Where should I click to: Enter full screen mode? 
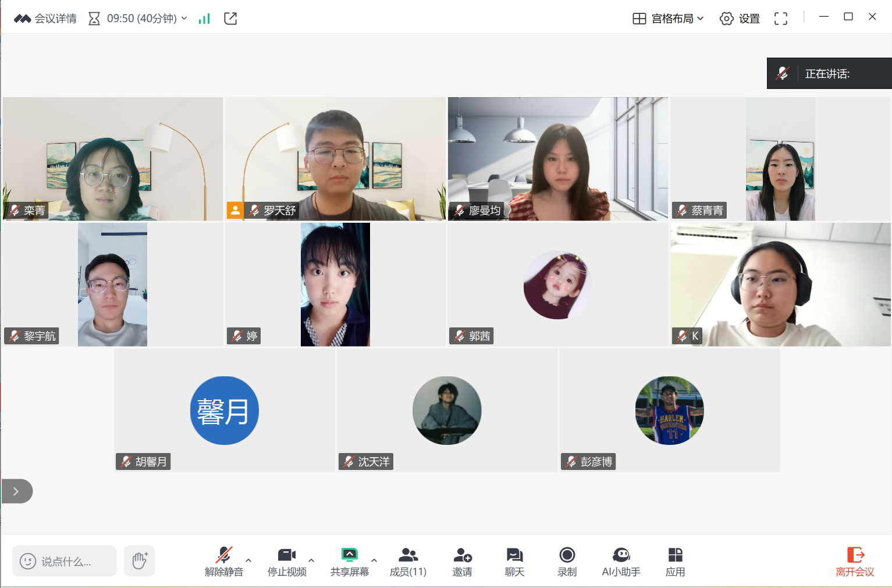click(x=781, y=19)
